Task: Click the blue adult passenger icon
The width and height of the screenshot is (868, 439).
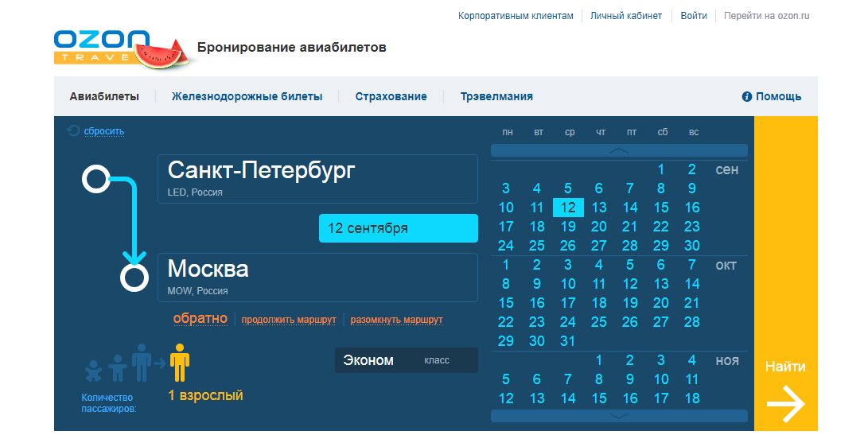Action: (x=142, y=363)
